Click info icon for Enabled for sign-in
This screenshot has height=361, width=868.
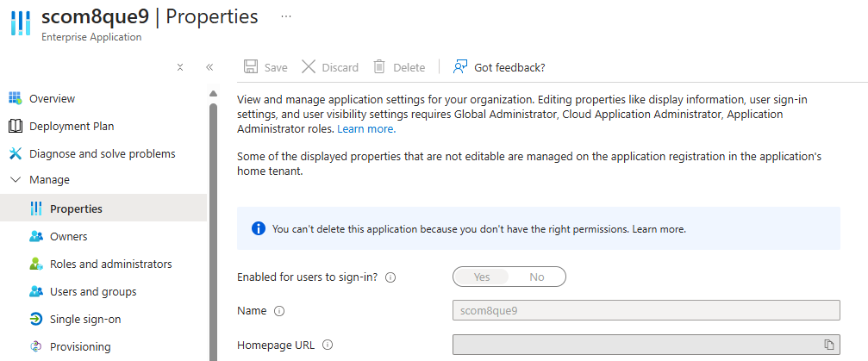(x=390, y=277)
